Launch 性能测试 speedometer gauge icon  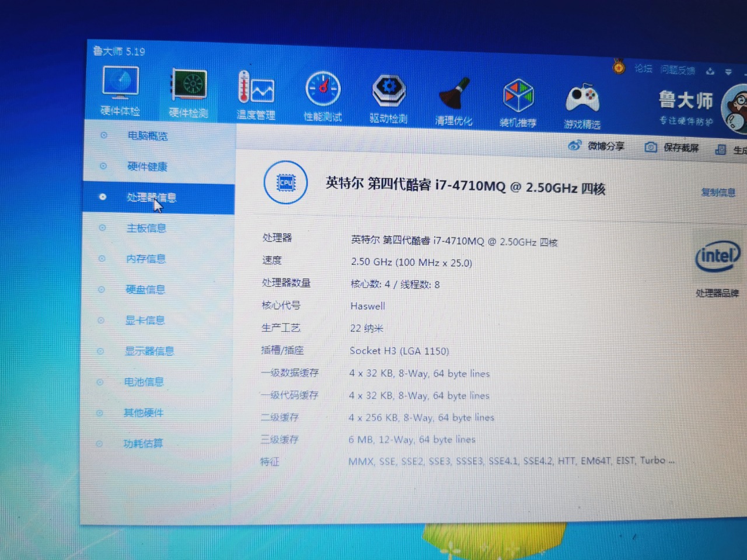[323, 89]
